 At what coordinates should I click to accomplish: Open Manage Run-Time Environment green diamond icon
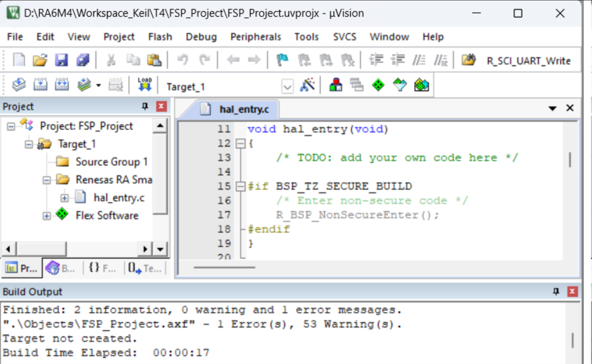[x=378, y=85]
